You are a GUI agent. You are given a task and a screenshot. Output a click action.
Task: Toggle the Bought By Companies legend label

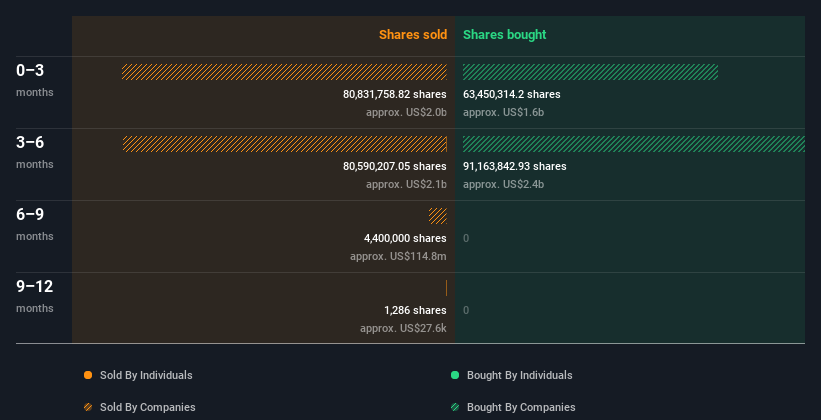[521, 407]
